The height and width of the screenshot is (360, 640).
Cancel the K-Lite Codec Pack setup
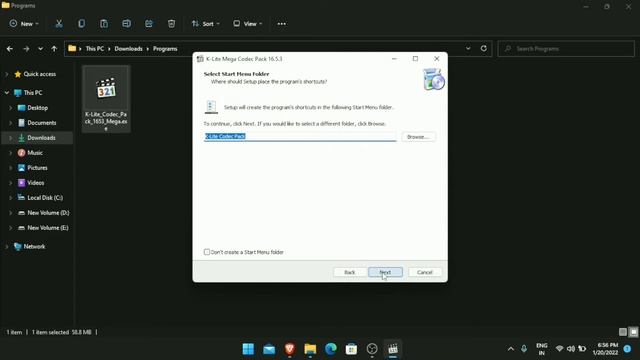coord(424,272)
